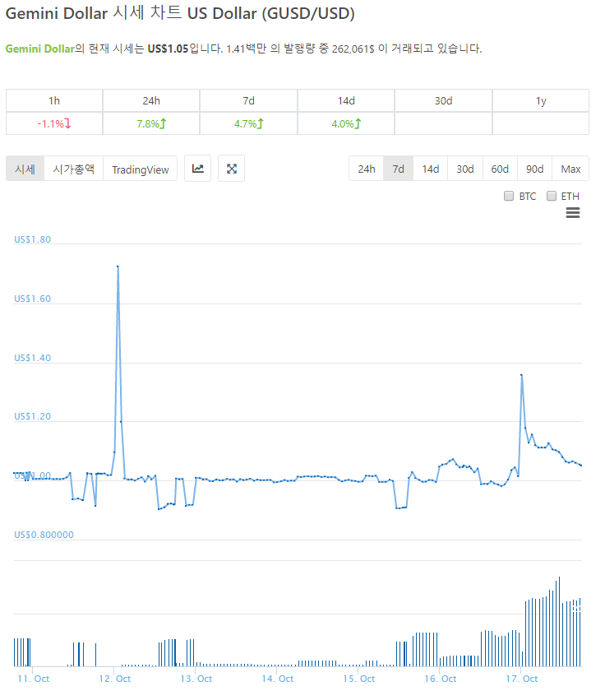Click the 30d table column header
This screenshot has width=605, height=700.
(x=444, y=101)
